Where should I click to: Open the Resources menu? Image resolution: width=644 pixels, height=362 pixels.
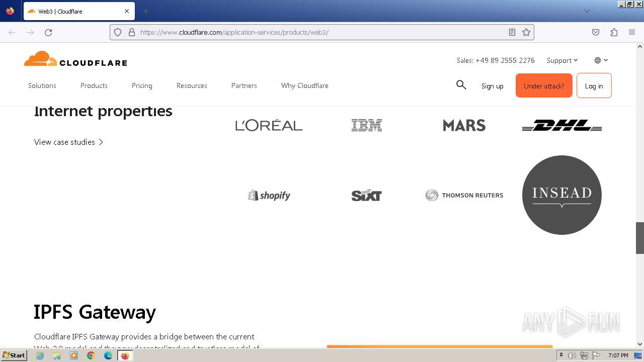pyautogui.click(x=192, y=85)
